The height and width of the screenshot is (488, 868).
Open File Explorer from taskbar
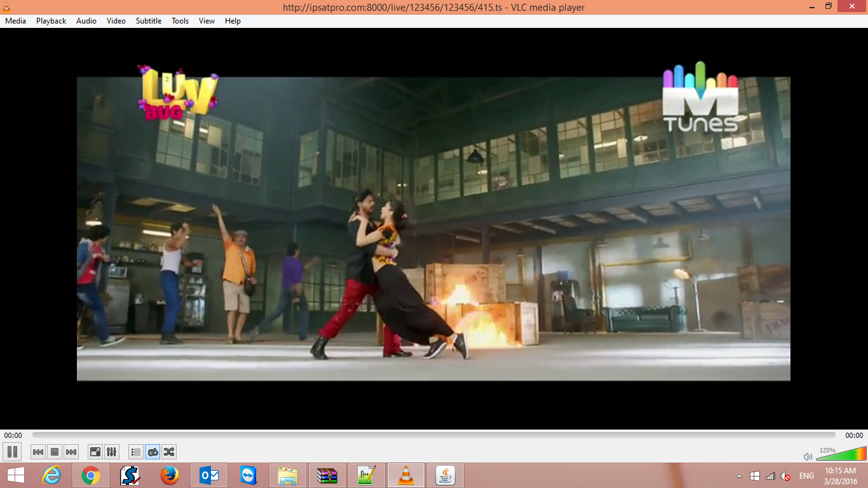(288, 475)
